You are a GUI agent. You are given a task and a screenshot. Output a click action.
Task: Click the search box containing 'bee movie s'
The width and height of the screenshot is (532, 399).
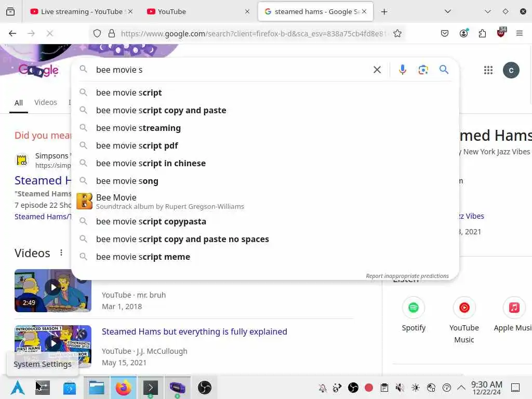click(x=231, y=70)
